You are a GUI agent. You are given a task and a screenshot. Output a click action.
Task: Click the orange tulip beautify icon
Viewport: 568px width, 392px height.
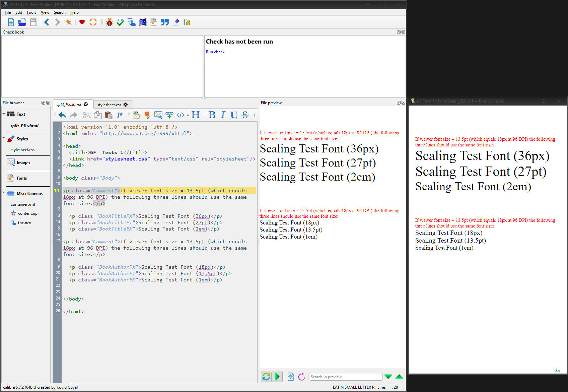[147, 115]
